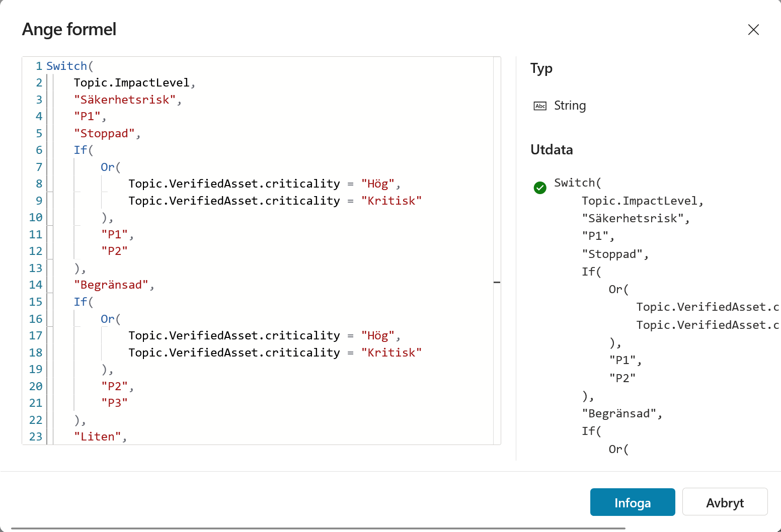Click the green checkmark icon under Utdata
The width and height of the screenshot is (781, 532).
coord(540,188)
